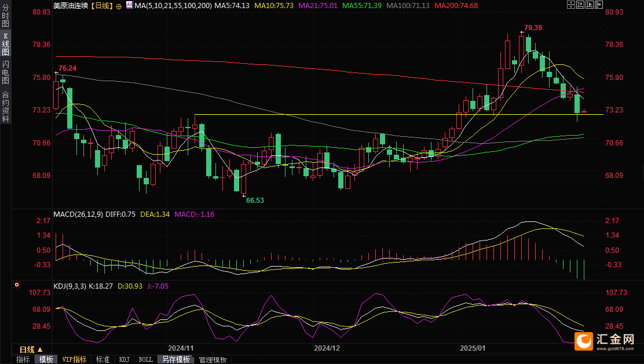
Task: Expand the 日线 period selector
Action: (x=31, y=350)
